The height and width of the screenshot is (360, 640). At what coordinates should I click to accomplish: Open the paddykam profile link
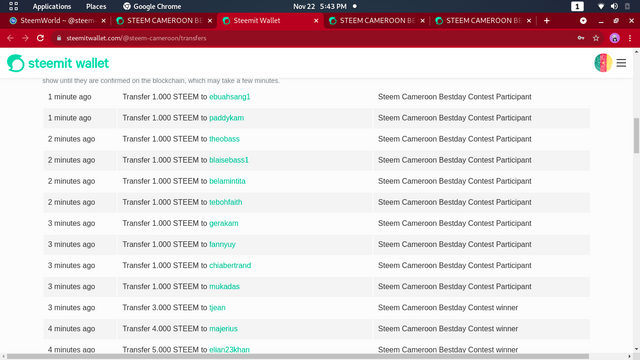coord(227,118)
